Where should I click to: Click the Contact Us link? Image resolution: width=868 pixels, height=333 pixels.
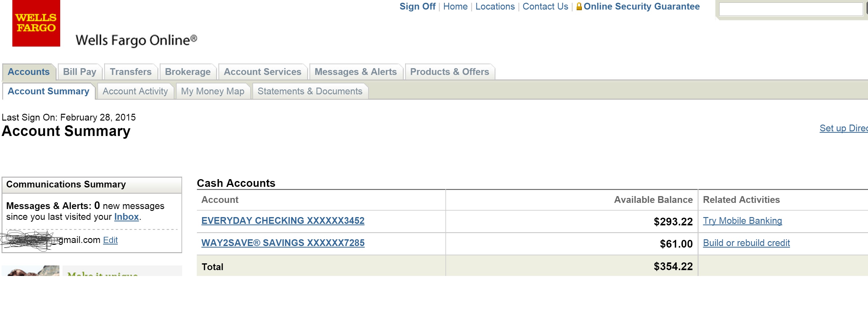(545, 6)
